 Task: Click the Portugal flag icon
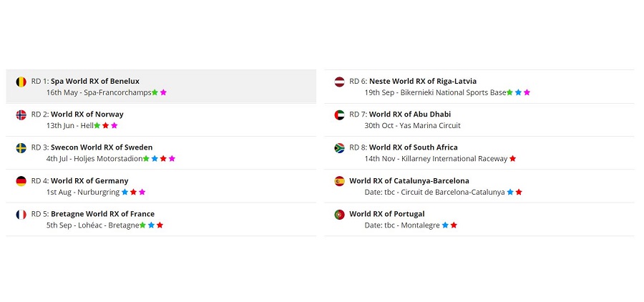(340, 214)
